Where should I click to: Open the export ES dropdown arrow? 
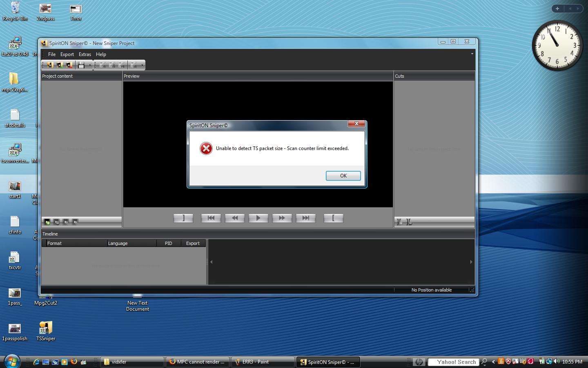coord(142,65)
